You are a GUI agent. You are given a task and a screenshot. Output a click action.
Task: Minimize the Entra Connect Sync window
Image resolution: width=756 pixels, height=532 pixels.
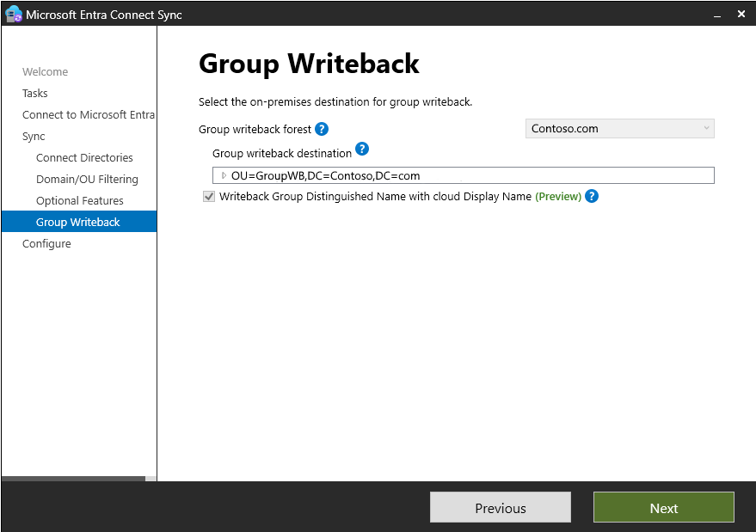(717, 15)
